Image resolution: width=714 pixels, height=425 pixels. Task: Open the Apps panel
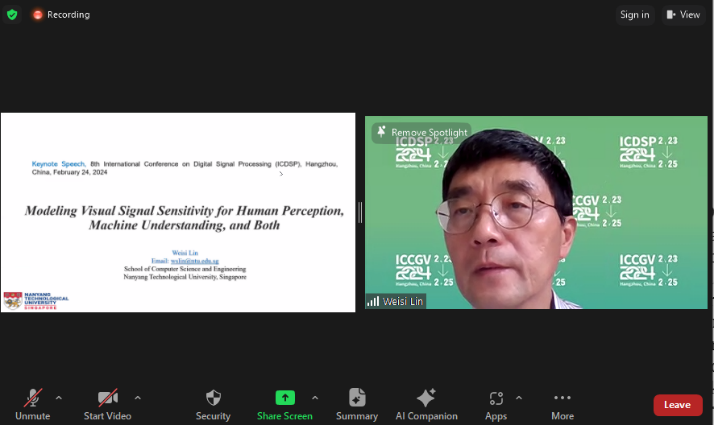(x=496, y=398)
